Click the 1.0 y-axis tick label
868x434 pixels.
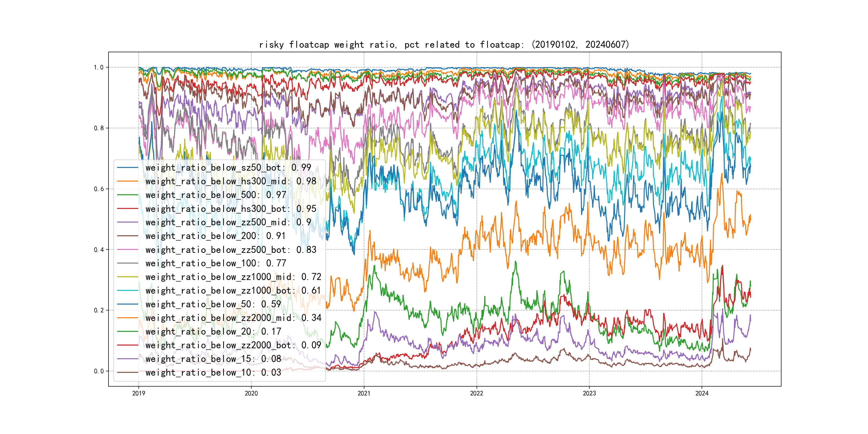click(99, 68)
